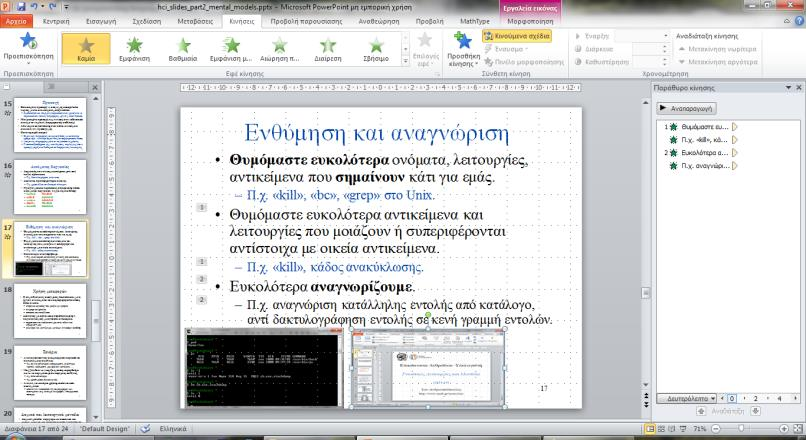Expand the animation effects gallery
The width and height of the screenshot is (806, 440).
406,61
